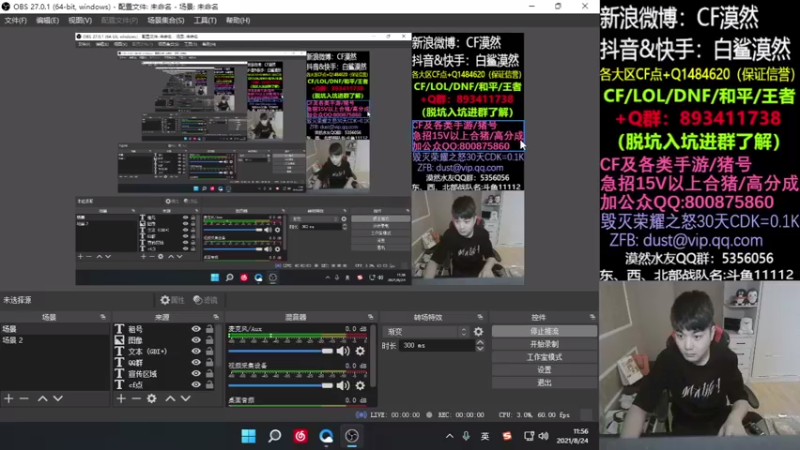Viewport: 800px width, 450px height.
Task: Open the 场景集合(S) menu
Action: point(166,20)
